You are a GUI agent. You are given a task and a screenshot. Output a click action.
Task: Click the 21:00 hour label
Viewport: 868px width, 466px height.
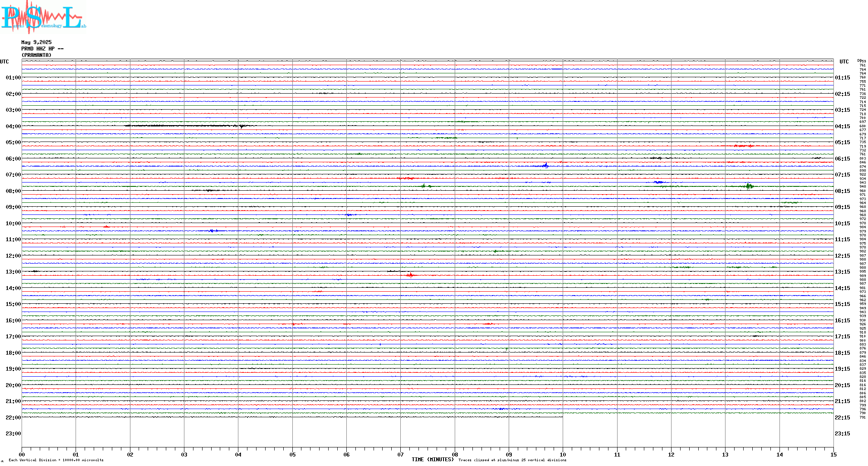[x=13, y=401]
